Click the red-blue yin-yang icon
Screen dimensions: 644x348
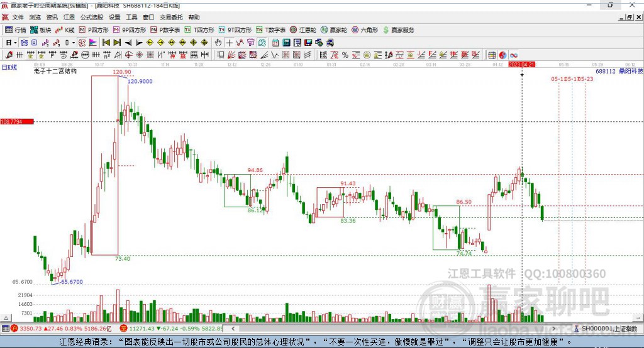(x=502, y=55)
